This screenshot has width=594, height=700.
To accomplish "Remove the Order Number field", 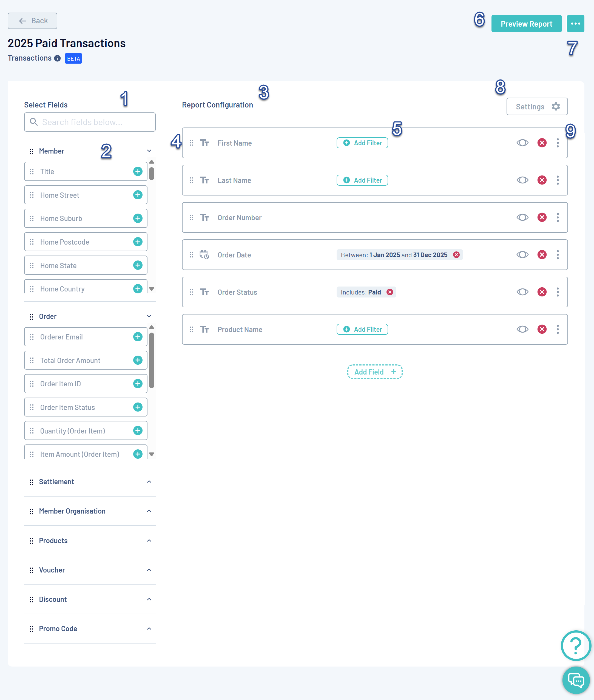I will point(542,217).
